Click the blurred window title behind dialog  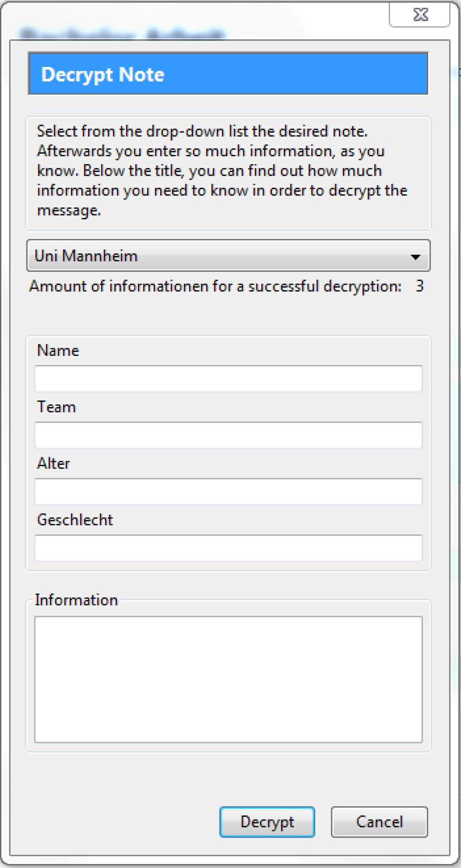point(122,33)
